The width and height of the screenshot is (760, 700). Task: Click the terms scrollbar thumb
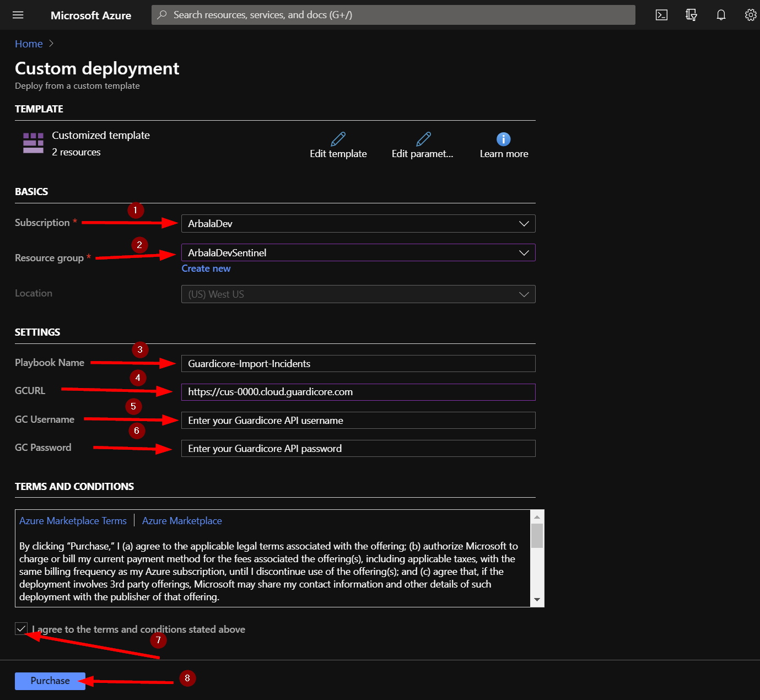[537, 535]
